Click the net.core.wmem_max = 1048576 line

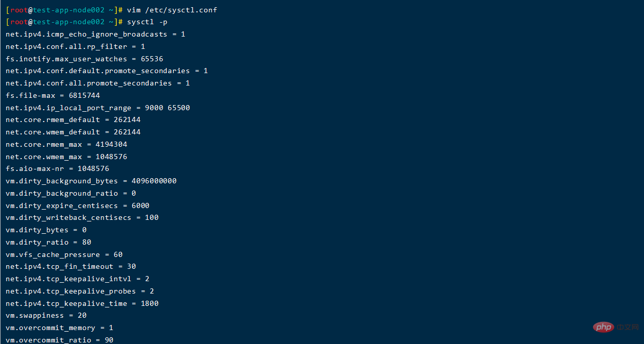pos(66,157)
